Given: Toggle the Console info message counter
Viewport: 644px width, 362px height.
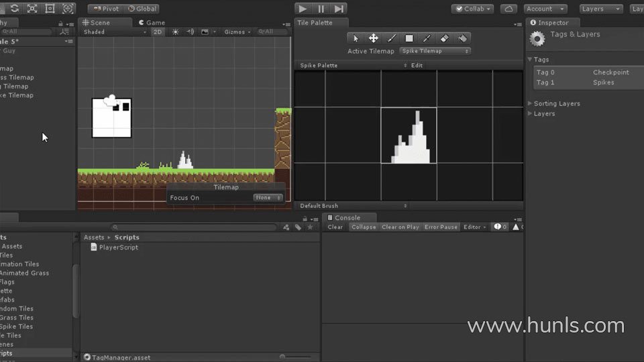Looking at the screenshot, I should pos(500,227).
